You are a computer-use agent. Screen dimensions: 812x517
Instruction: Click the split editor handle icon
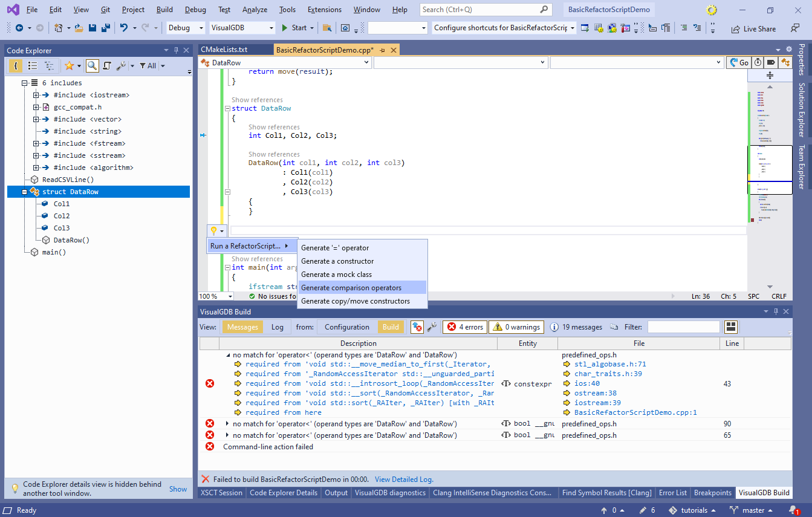pyautogui.click(x=770, y=76)
